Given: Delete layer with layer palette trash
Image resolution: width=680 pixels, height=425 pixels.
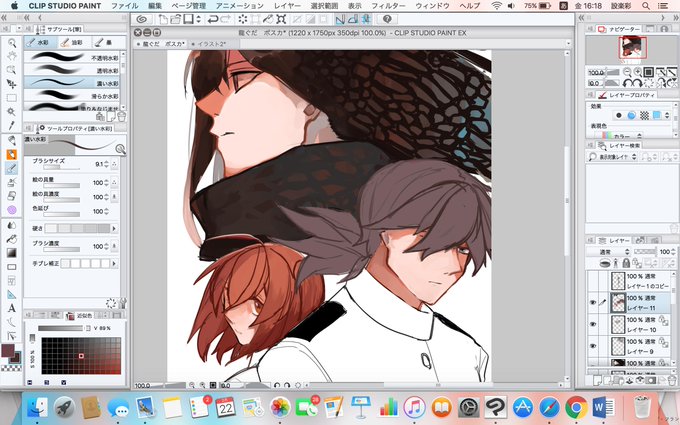Looking at the screenshot, I should click(x=672, y=381).
